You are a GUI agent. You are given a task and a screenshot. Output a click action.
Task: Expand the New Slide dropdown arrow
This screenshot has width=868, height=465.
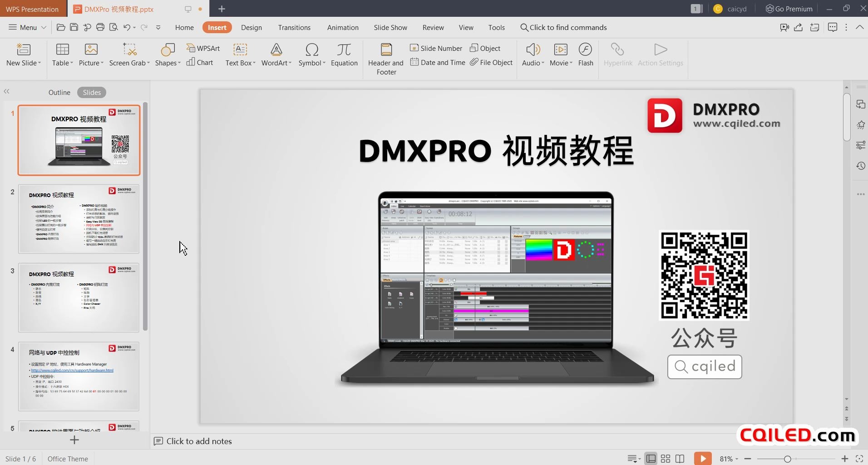(39, 63)
